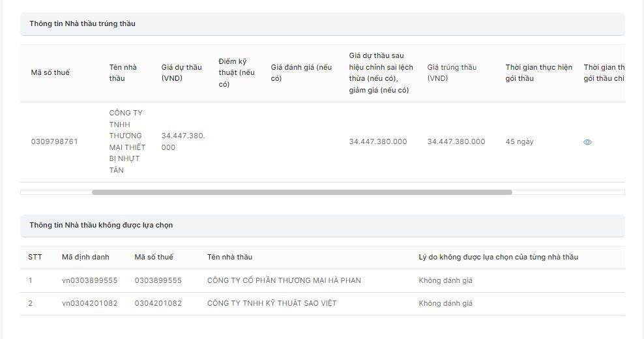The image size is (644, 339).
Task: Click the tax code cell 0304201082
Action: pyautogui.click(x=158, y=304)
